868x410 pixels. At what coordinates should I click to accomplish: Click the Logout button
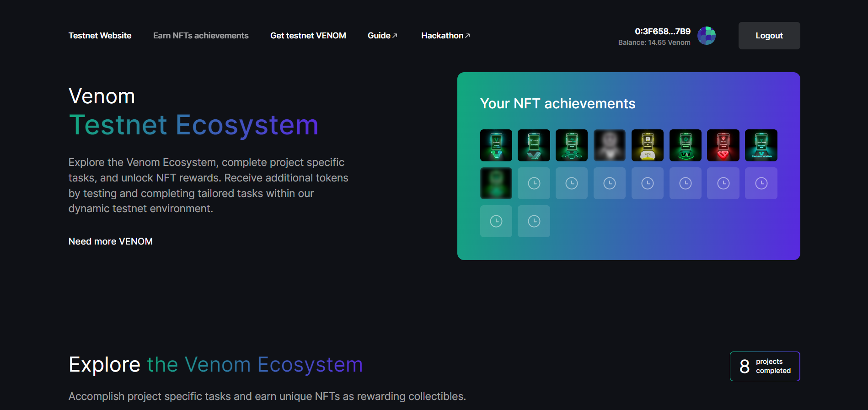tap(769, 36)
